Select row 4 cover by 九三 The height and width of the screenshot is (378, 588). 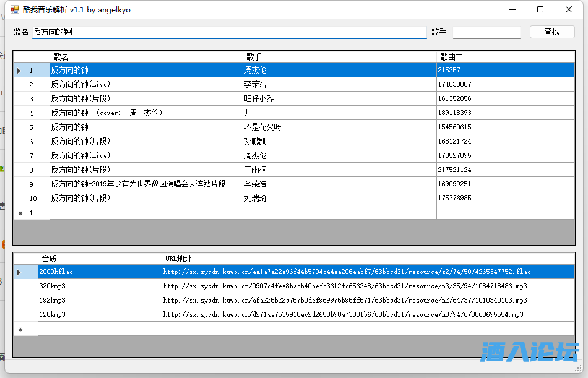[146, 113]
